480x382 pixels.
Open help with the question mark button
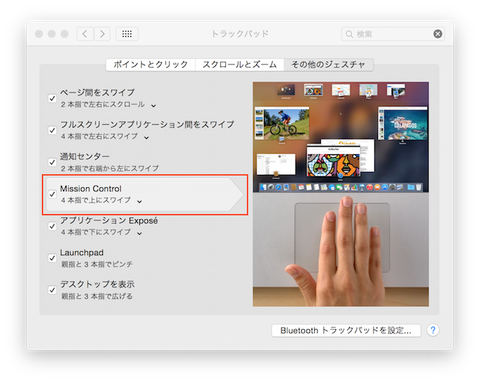tap(433, 330)
